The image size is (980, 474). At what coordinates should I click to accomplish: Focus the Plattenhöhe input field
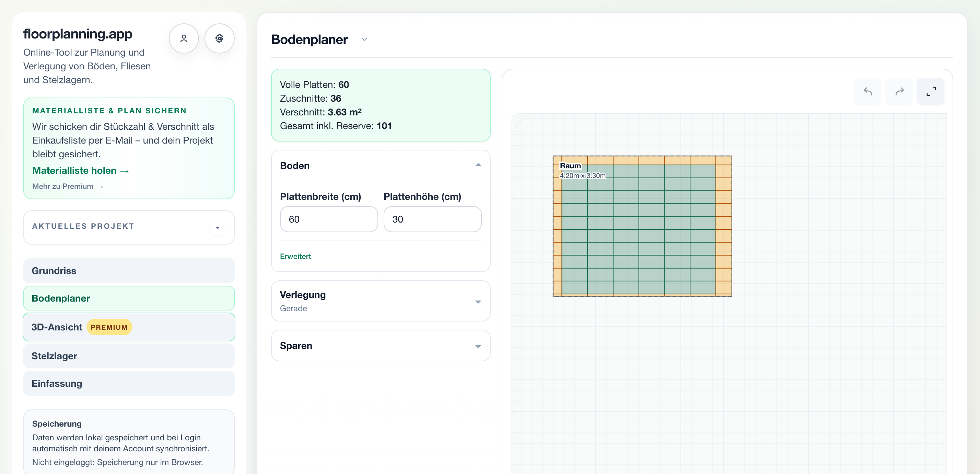click(x=433, y=219)
